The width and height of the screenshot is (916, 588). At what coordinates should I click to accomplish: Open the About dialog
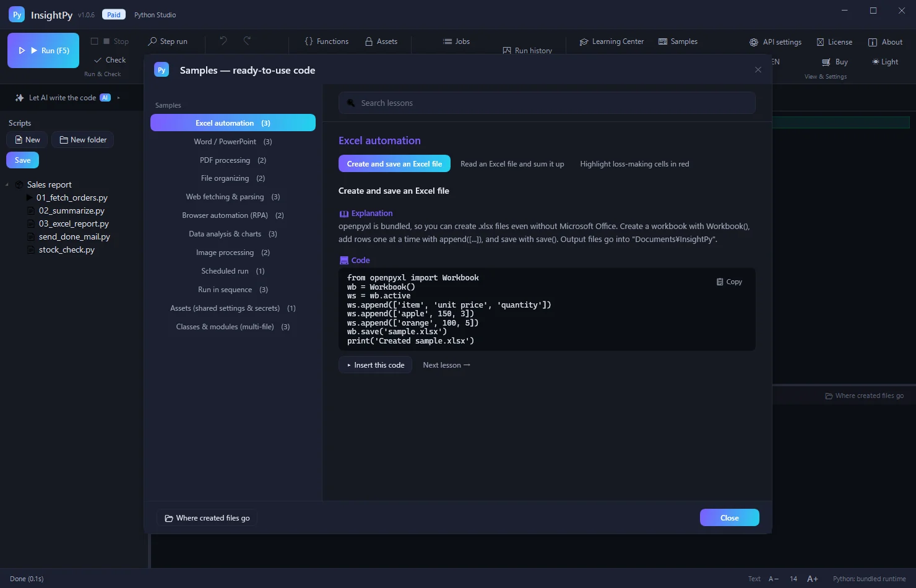coord(885,42)
